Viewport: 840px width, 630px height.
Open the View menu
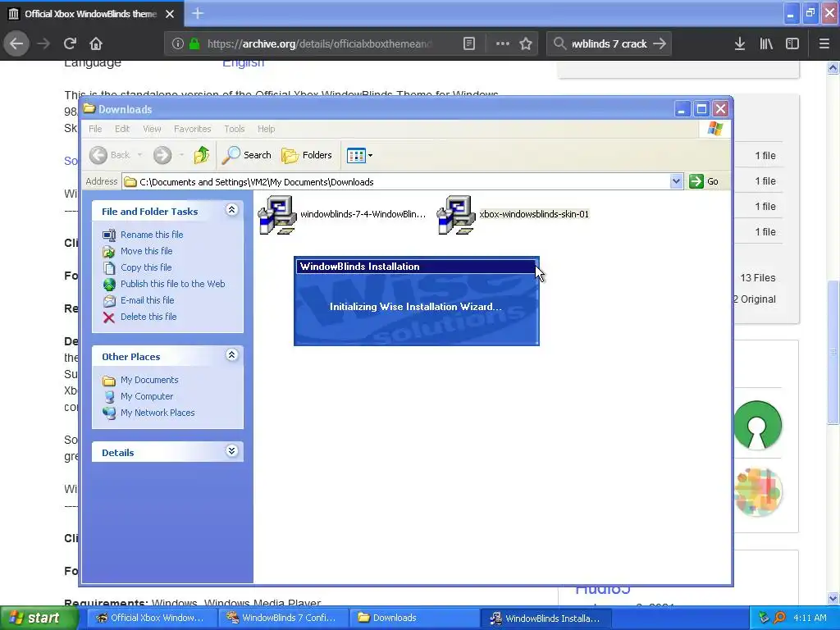tap(152, 129)
